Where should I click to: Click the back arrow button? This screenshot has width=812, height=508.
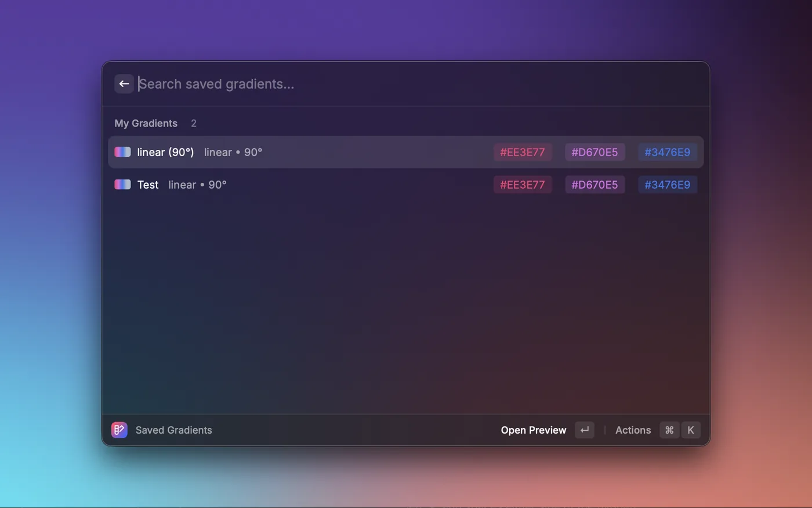pyautogui.click(x=124, y=84)
